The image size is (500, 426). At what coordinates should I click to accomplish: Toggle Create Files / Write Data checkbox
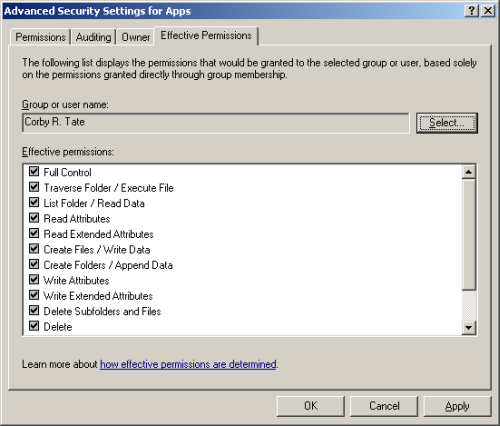(x=34, y=249)
